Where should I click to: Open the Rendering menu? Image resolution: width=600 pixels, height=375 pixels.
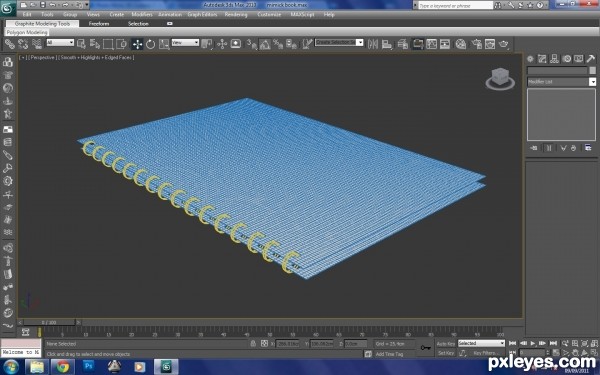tap(236, 15)
